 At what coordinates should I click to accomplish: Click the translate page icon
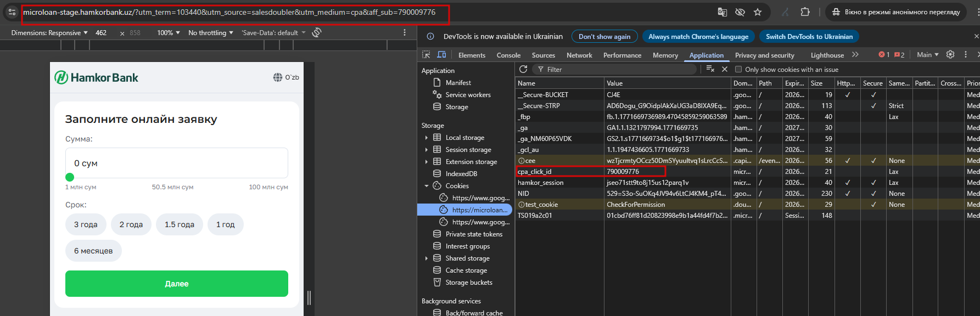pyautogui.click(x=723, y=12)
